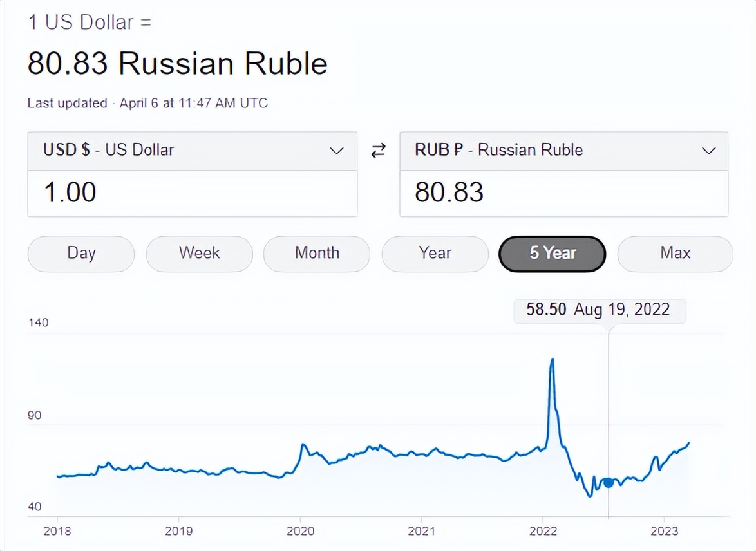Click the Last updated timestamp text

pos(147,103)
